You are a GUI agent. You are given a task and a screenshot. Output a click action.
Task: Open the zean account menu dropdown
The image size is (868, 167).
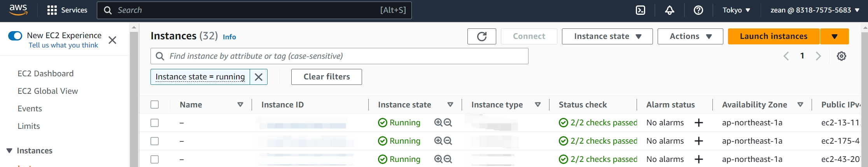[x=815, y=10]
